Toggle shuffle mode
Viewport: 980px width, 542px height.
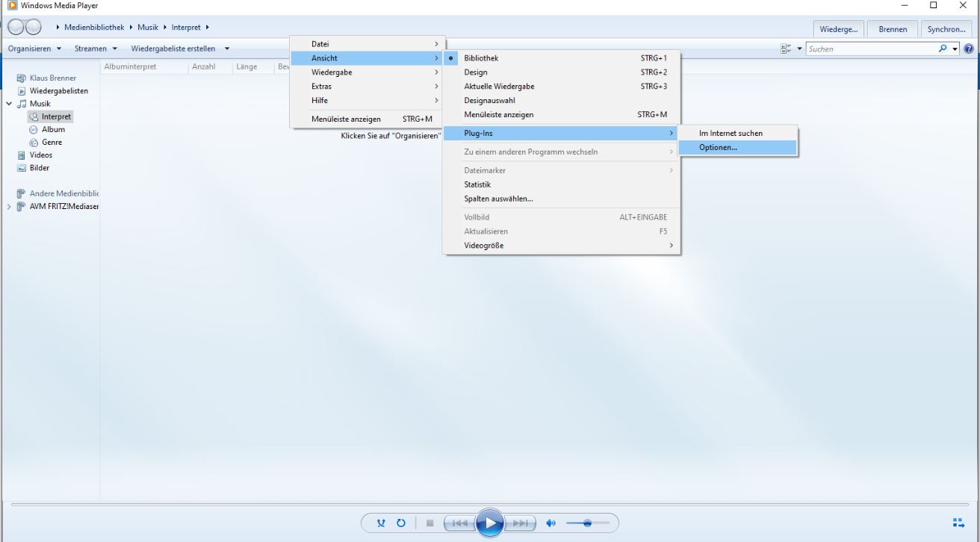pos(381,523)
